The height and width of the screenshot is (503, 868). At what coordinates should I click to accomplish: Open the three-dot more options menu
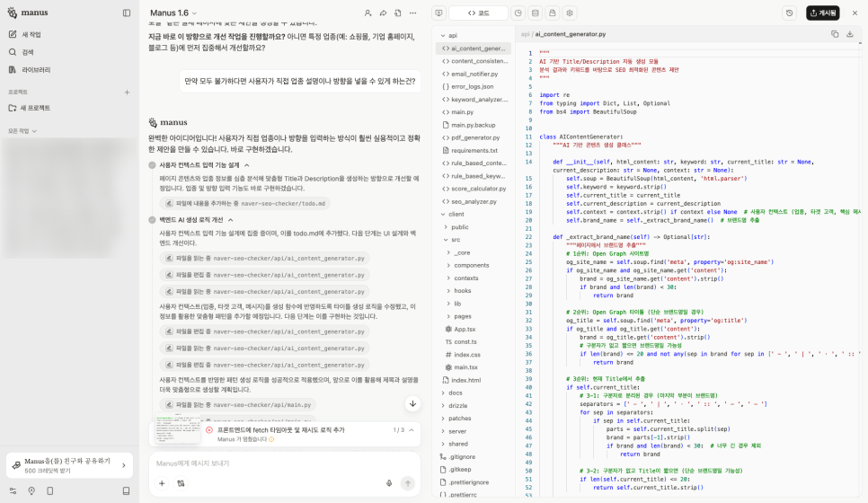412,13
